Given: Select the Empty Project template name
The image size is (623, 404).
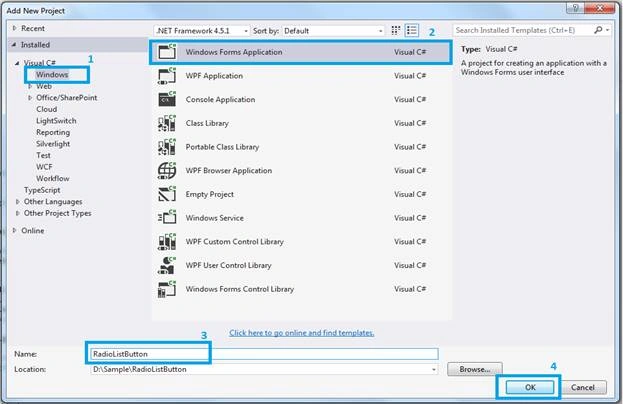Looking at the screenshot, I should (x=210, y=194).
